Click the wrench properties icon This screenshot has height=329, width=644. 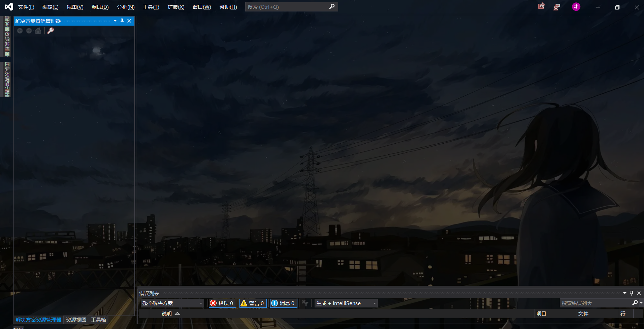click(x=51, y=31)
